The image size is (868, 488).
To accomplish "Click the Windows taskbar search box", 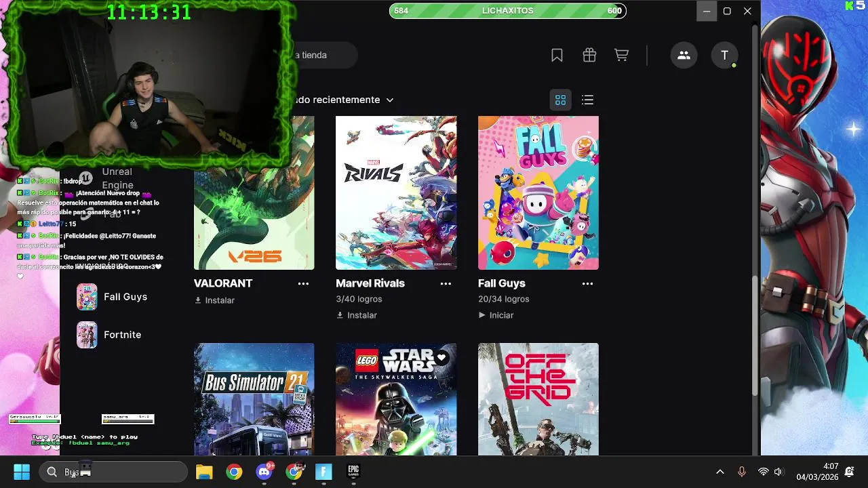I will (x=113, y=472).
